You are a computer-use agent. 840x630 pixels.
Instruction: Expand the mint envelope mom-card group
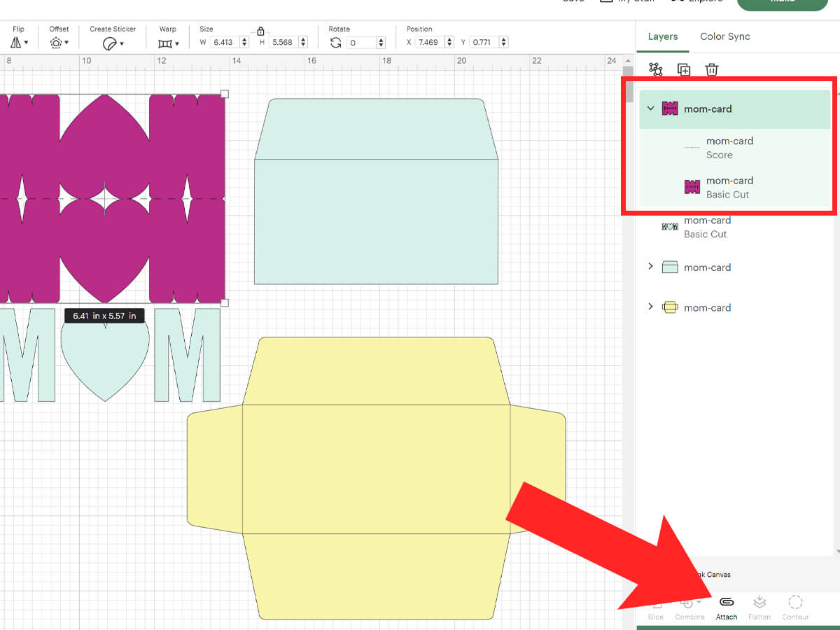[x=651, y=267]
